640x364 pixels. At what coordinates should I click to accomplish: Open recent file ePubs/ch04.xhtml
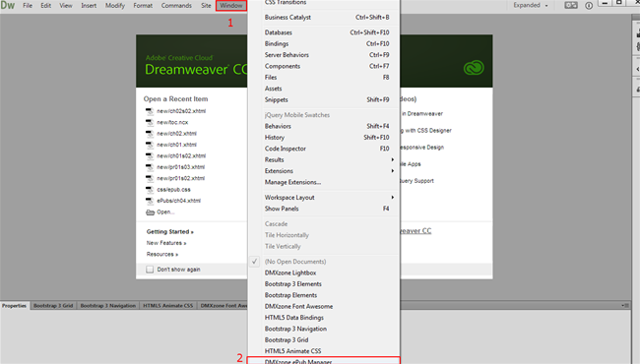pyautogui.click(x=179, y=201)
